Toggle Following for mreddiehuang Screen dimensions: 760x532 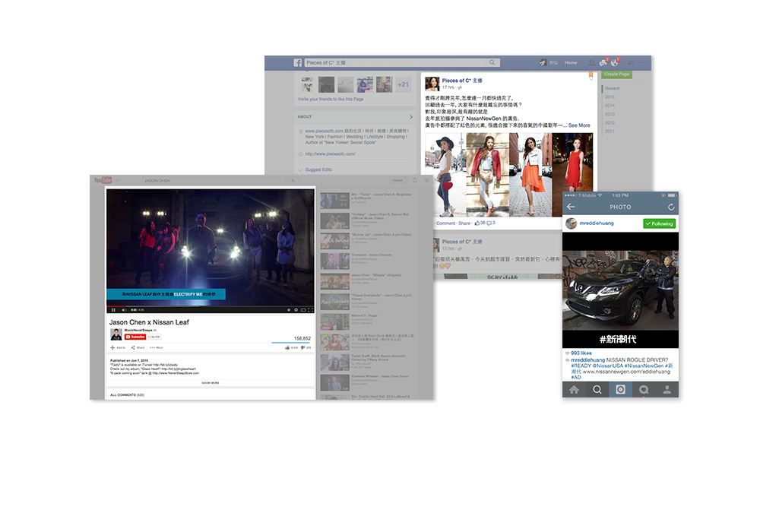pos(659,223)
